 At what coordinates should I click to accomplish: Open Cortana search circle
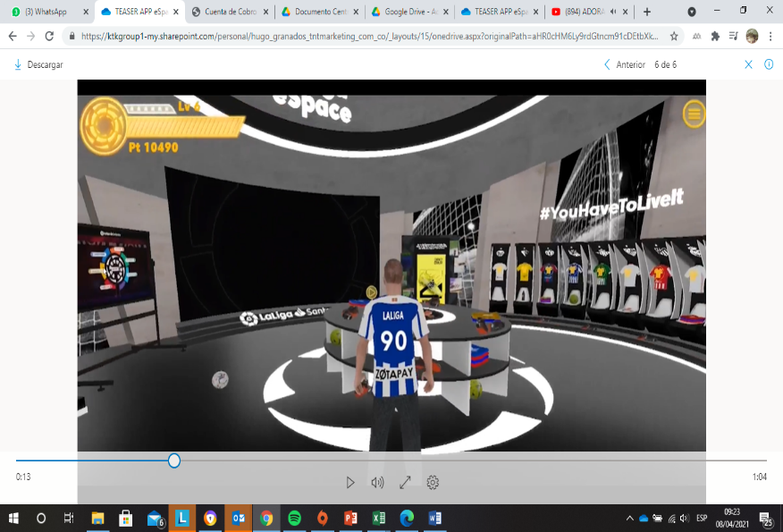pyautogui.click(x=41, y=518)
